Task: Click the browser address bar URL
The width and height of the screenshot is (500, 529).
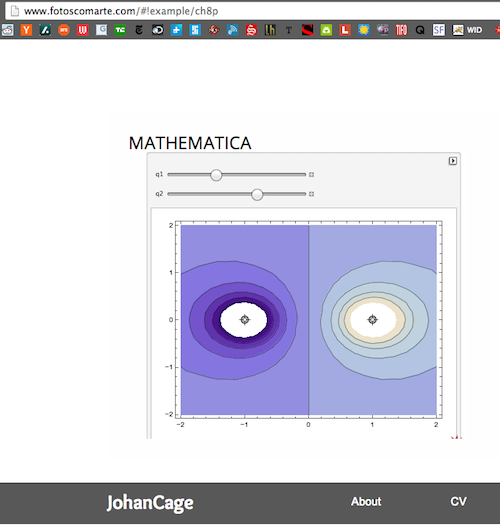Action: pyautogui.click(x=121, y=11)
